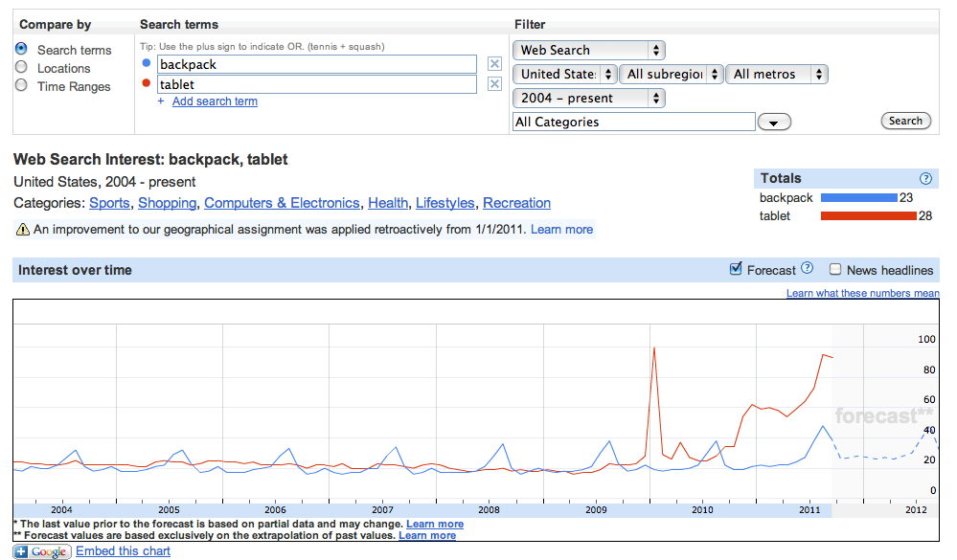Open the Web Search dropdown

click(x=589, y=50)
